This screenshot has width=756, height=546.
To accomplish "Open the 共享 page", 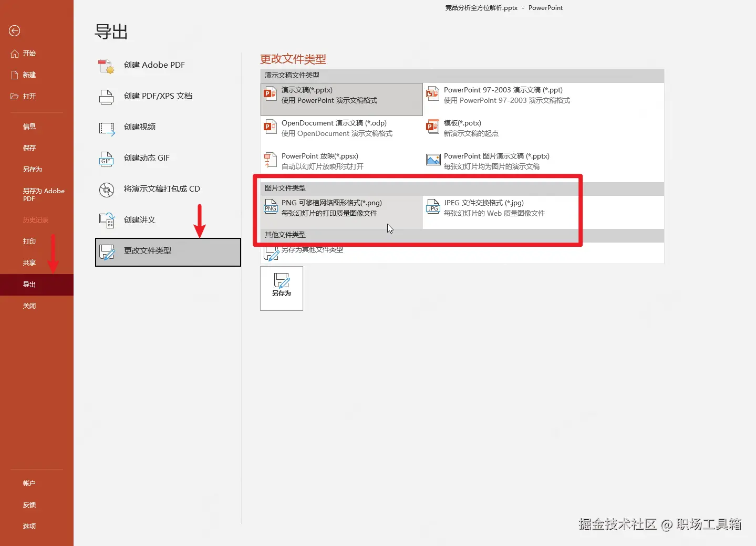I will [37, 263].
